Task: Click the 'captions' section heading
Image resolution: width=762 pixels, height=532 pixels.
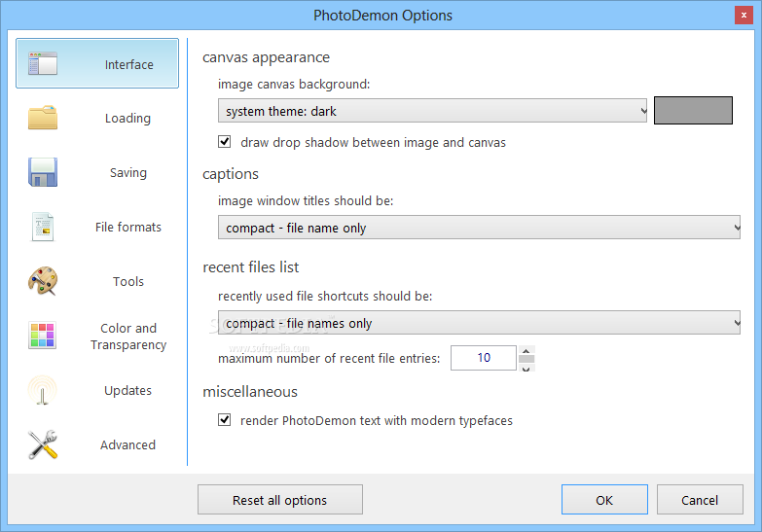Action: (231, 174)
